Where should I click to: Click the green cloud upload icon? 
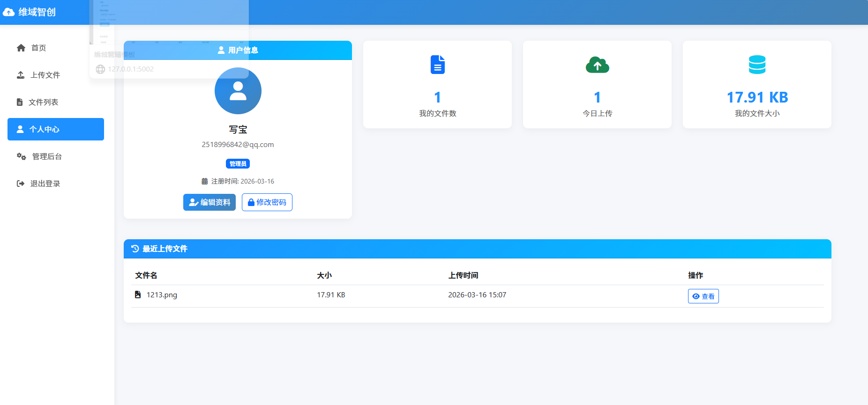click(598, 65)
